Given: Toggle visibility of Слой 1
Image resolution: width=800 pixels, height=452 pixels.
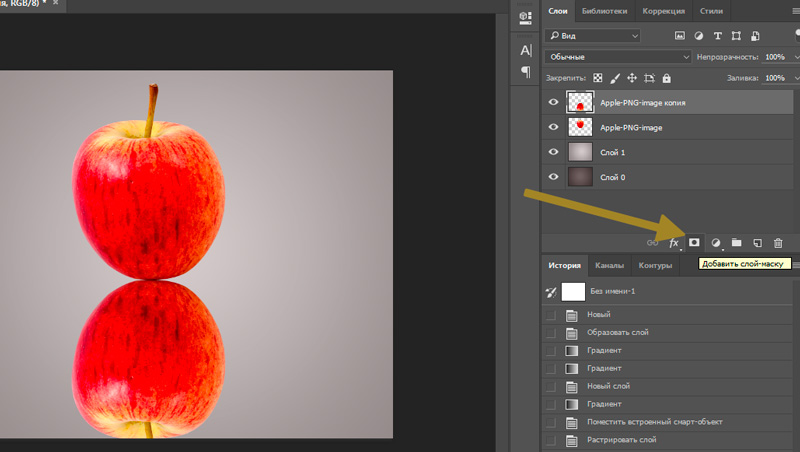Looking at the screenshot, I should (x=554, y=152).
